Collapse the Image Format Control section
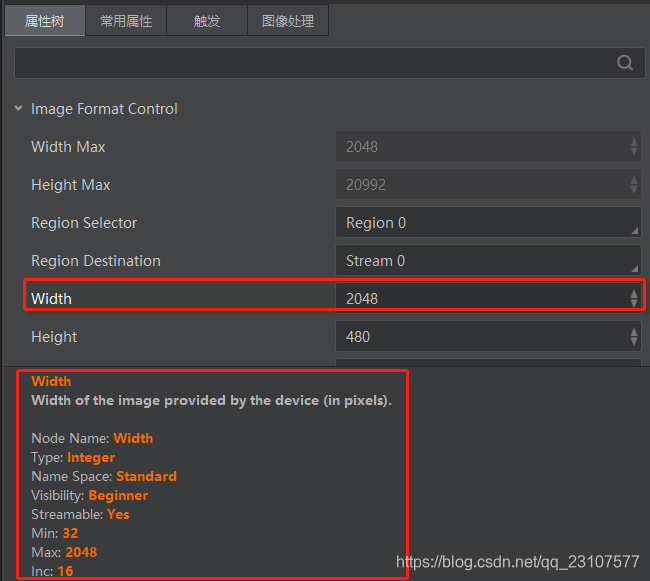 [x=18, y=109]
